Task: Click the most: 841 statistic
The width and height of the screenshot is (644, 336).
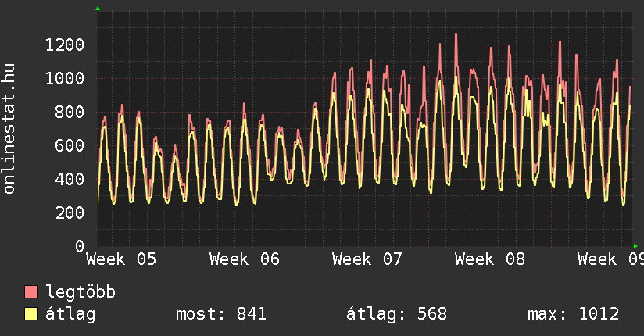Action: 221,314
